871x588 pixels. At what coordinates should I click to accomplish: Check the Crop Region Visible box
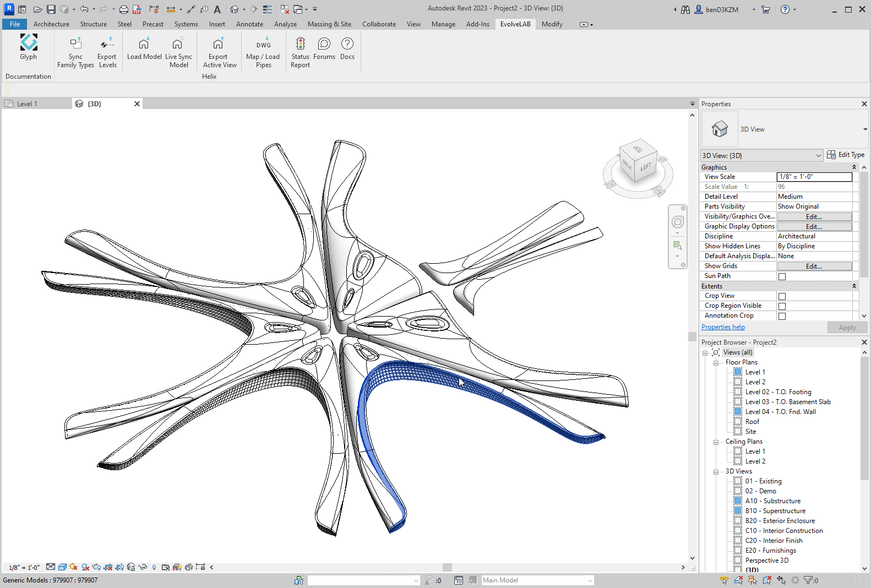tap(782, 306)
